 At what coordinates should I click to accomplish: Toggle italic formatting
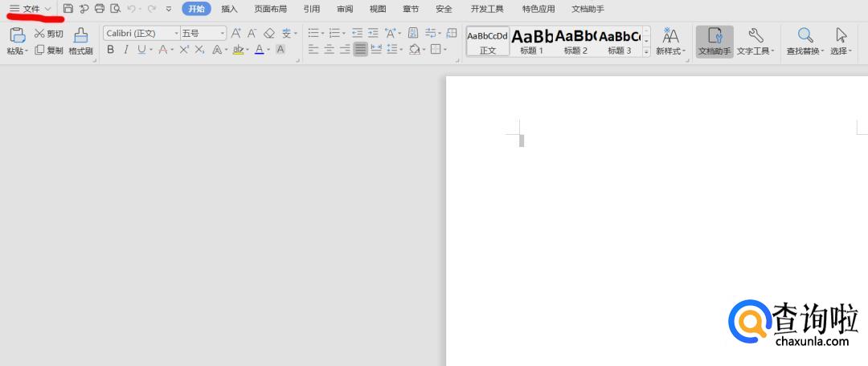tap(125, 50)
